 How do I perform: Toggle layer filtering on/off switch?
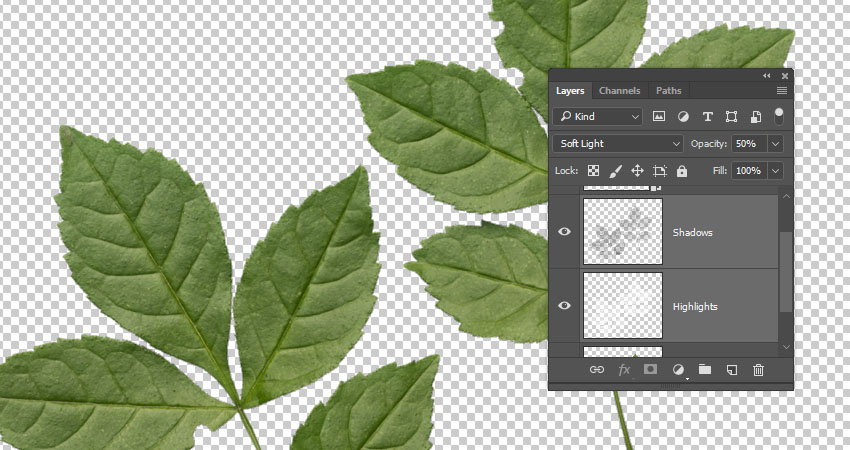778,115
